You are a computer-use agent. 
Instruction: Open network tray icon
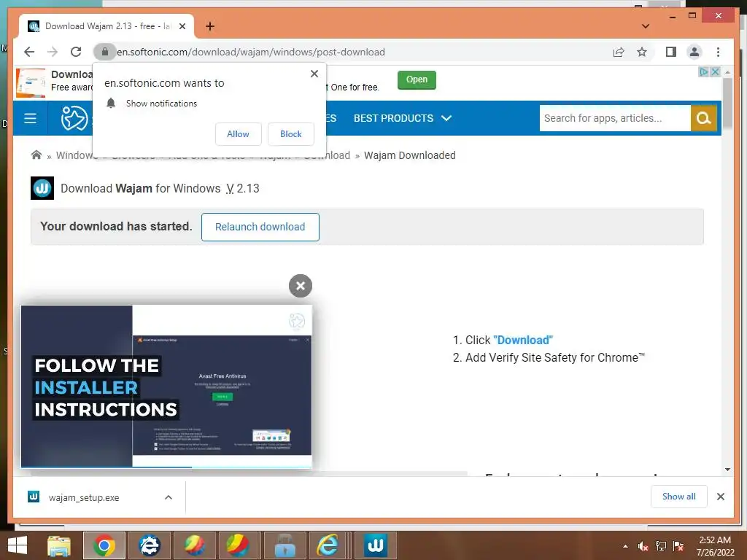(x=661, y=546)
